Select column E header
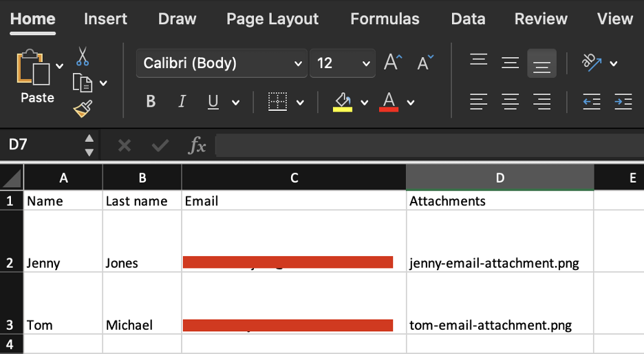The height and width of the screenshot is (354, 644). point(619,178)
